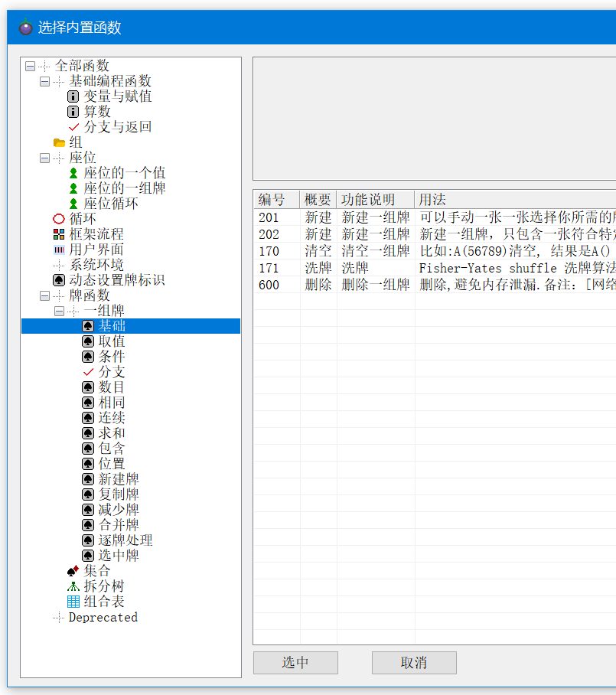Click the folder icon next to 组
Image resolution: width=616 pixels, height=695 pixels.
(59, 142)
